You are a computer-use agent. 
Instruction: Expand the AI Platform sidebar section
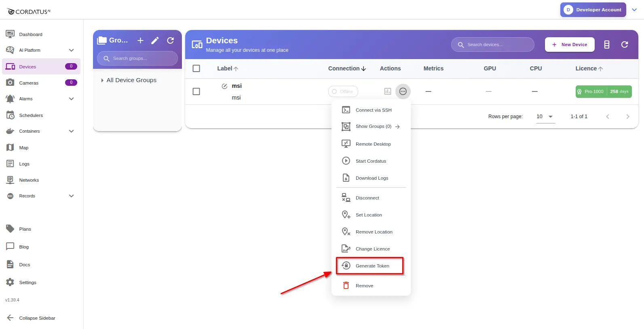point(71,50)
